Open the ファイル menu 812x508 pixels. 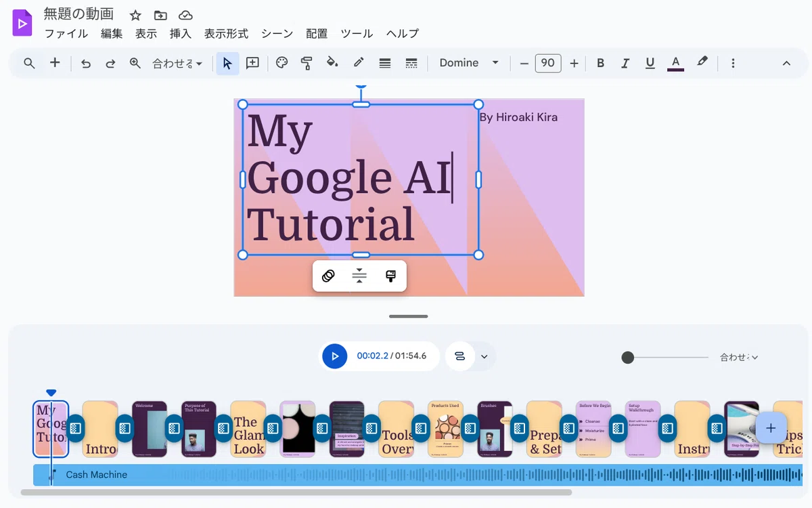pos(66,33)
